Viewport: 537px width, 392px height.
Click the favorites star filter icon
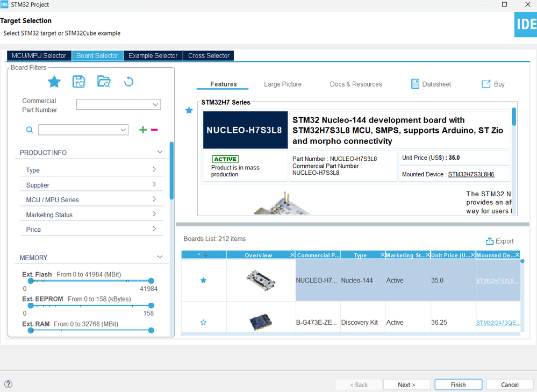[x=54, y=82]
